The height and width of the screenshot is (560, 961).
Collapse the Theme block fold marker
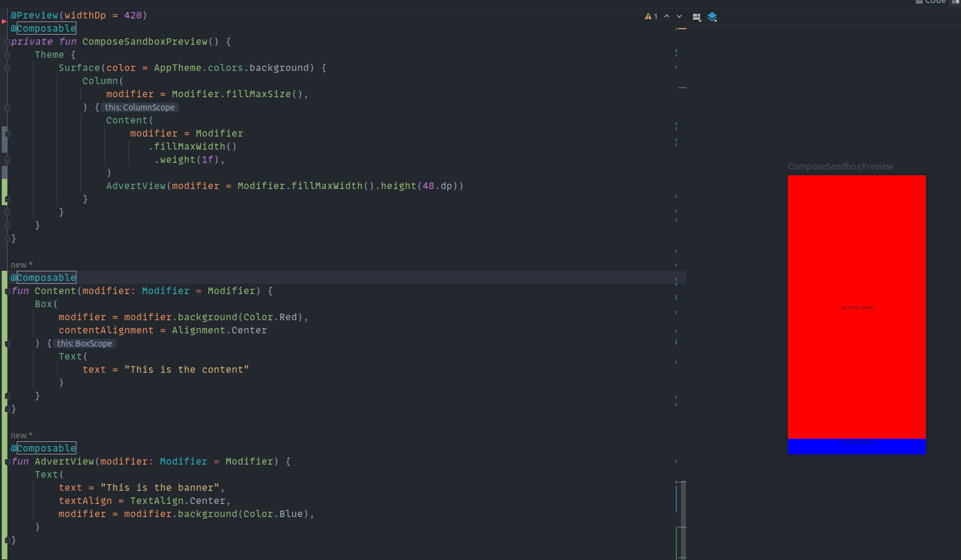point(7,55)
